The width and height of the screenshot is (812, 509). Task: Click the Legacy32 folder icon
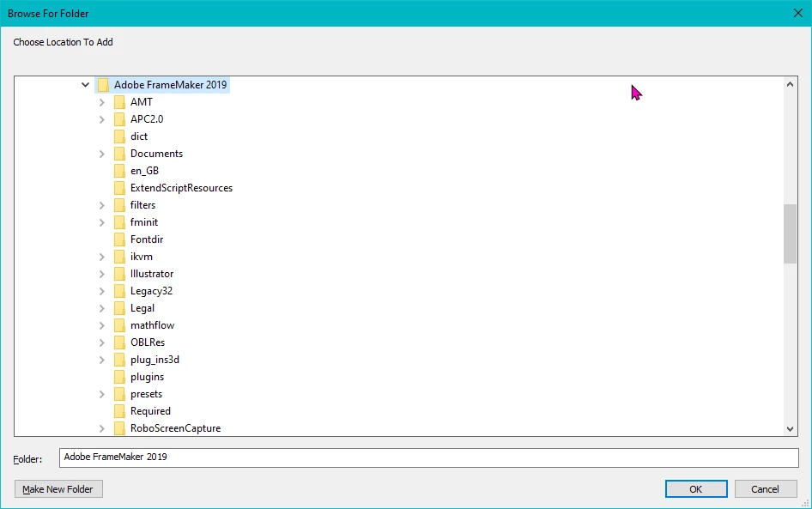[119, 290]
